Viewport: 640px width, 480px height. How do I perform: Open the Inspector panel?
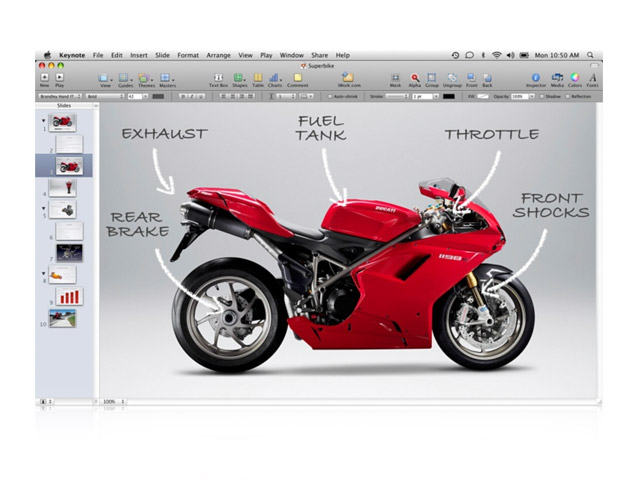tap(536, 80)
